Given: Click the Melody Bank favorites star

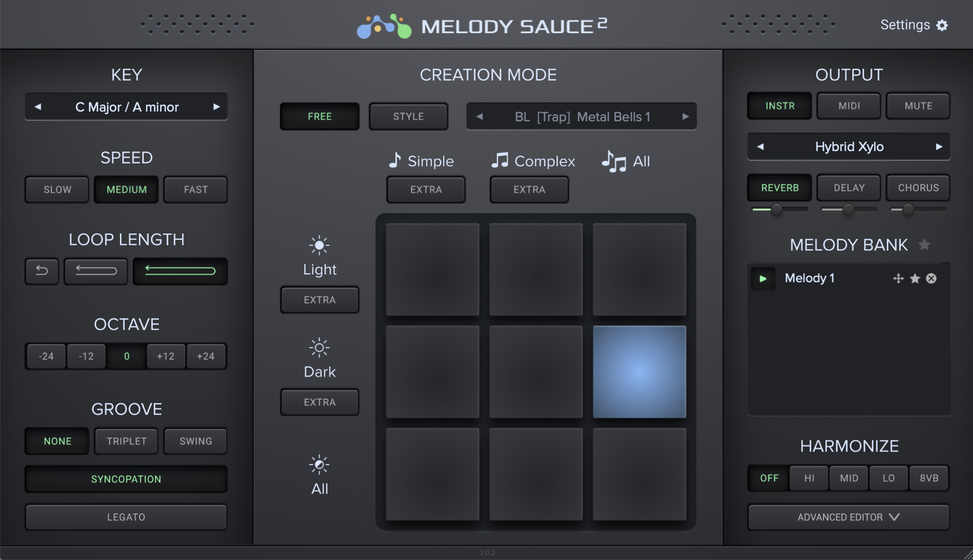Looking at the screenshot, I should click(924, 244).
